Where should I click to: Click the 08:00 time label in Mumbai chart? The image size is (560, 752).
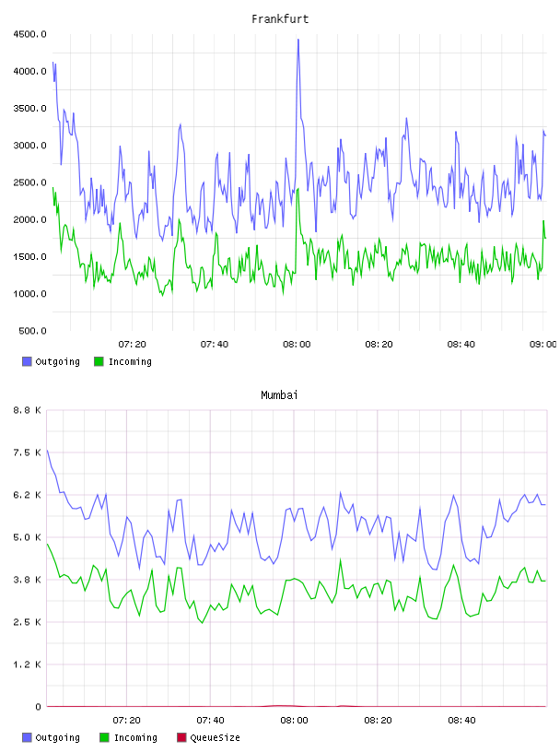tap(295, 721)
